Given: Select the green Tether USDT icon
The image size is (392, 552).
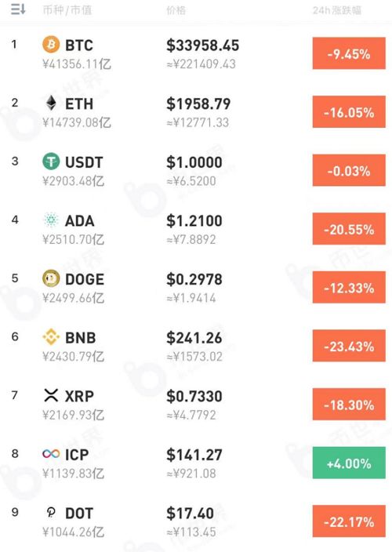Looking at the screenshot, I should coord(51,162).
